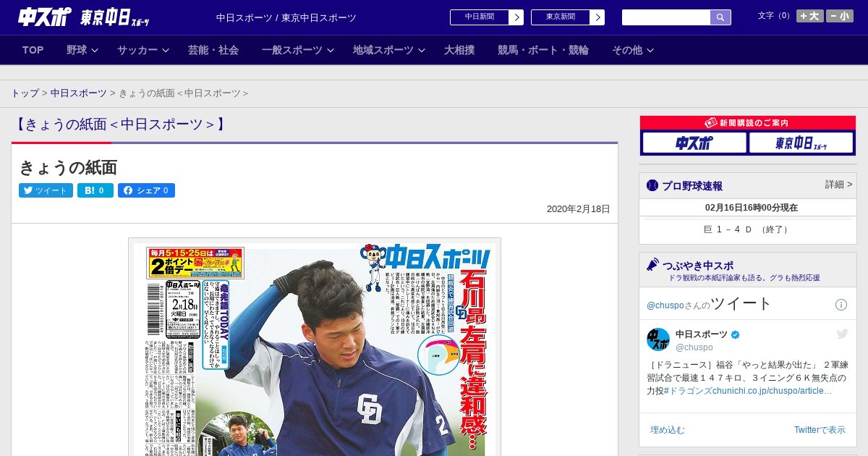Open 詳細 > link for プロ野球速報
The image size is (868, 456).
(x=838, y=185)
